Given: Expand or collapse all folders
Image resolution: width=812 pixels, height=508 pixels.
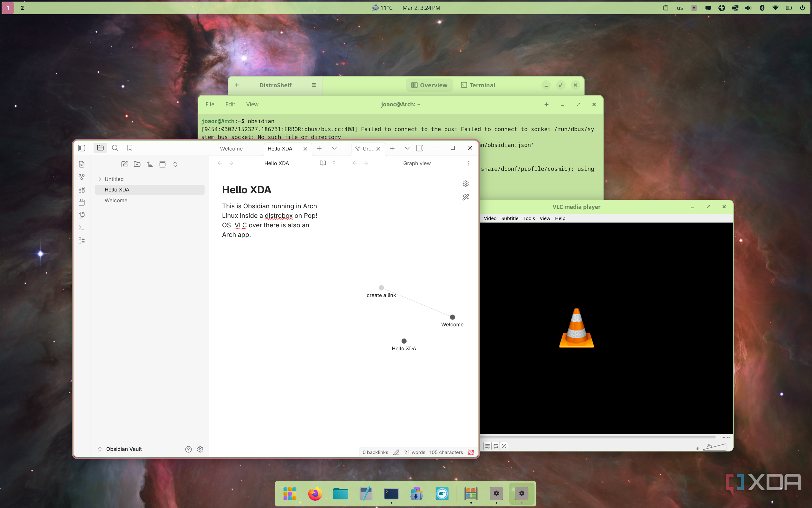Looking at the screenshot, I should (175, 164).
